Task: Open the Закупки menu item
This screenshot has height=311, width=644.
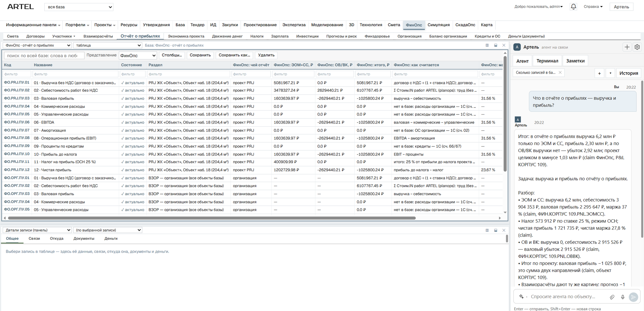Action: click(x=230, y=25)
